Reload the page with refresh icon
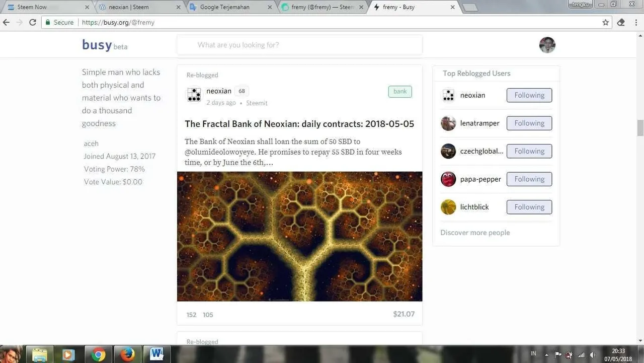The height and width of the screenshot is (363, 644). click(x=33, y=22)
